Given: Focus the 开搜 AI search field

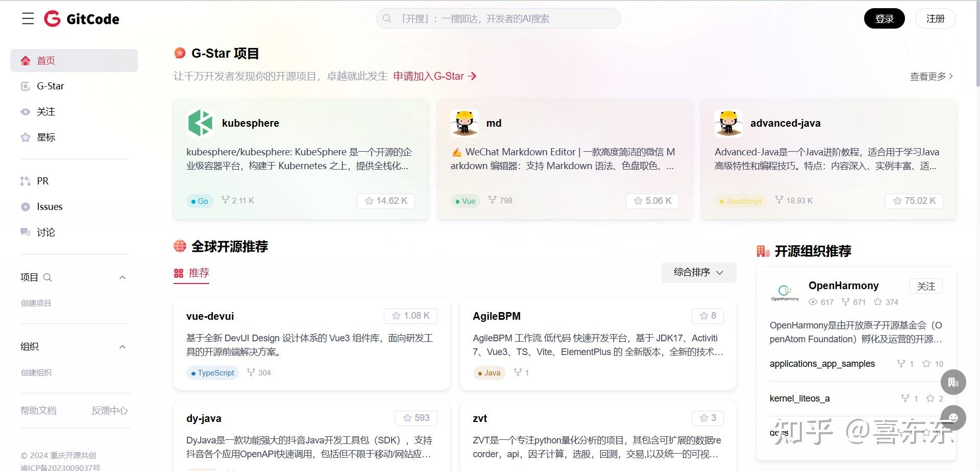Looking at the screenshot, I should (499, 19).
